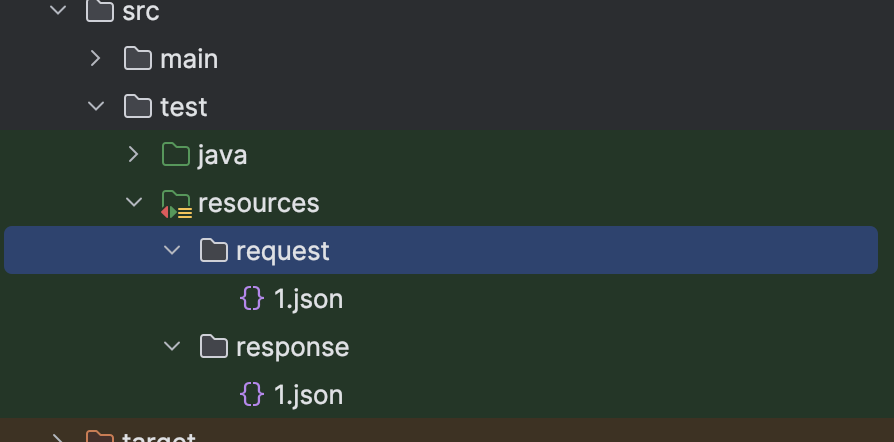Image resolution: width=894 pixels, height=442 pixels.
Task: Select 1.json inside the response folder
Action: [x=308, y=395]
